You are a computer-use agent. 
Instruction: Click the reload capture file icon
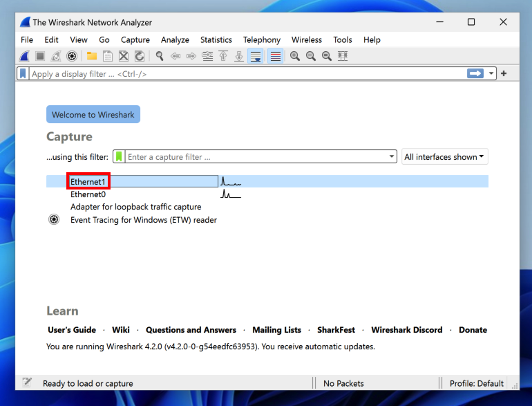[x=140, y=56]
